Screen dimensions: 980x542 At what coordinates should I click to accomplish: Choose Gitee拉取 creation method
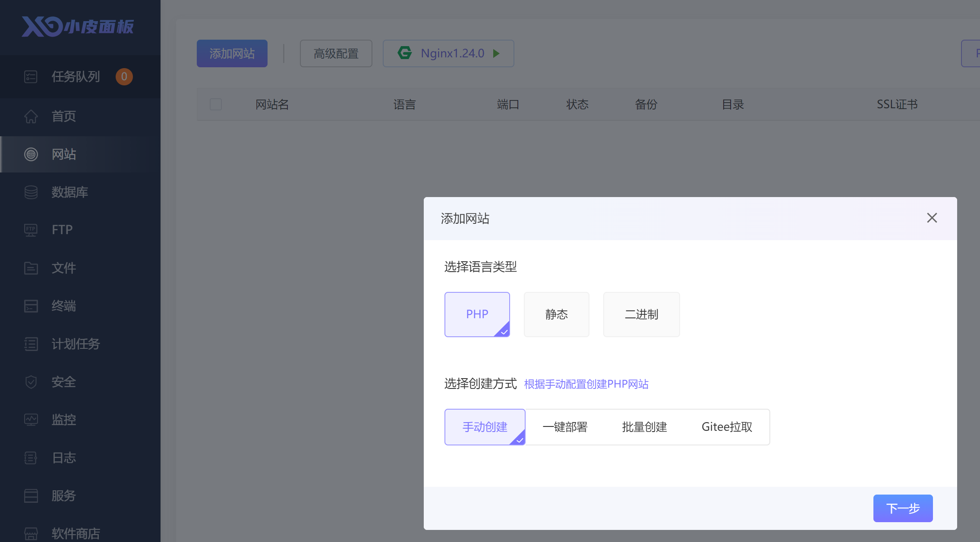727,427
